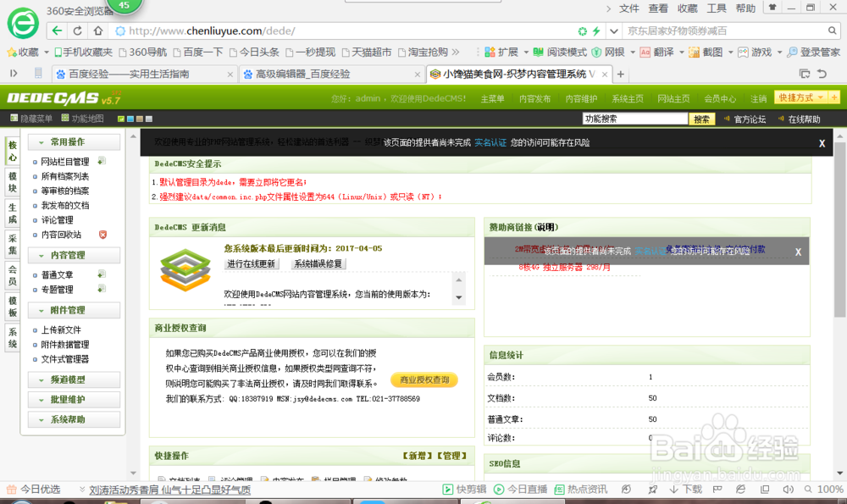The image size is (847, 504).
Task: Reload the page with the refresh icon
Action: click(78, 30)
